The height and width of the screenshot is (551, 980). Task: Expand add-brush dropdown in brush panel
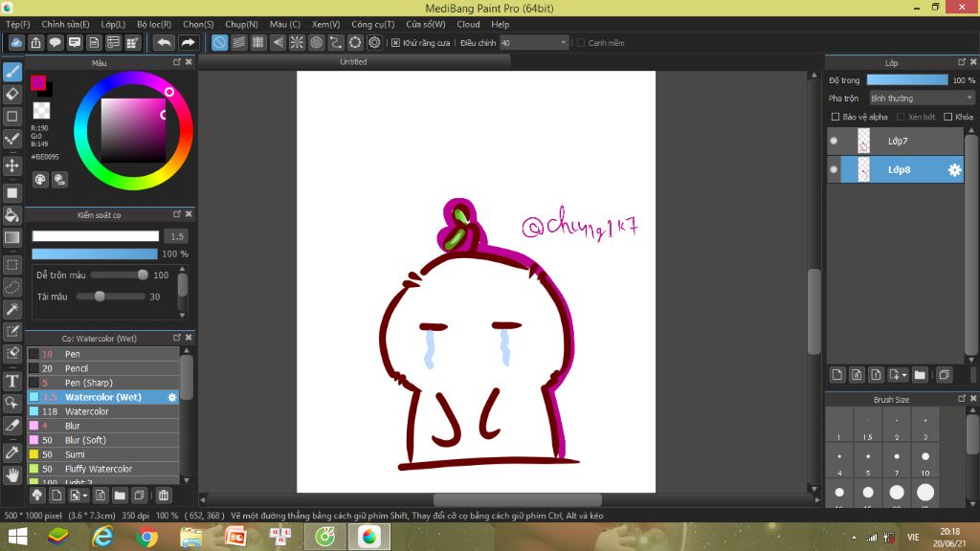(85, 496)
